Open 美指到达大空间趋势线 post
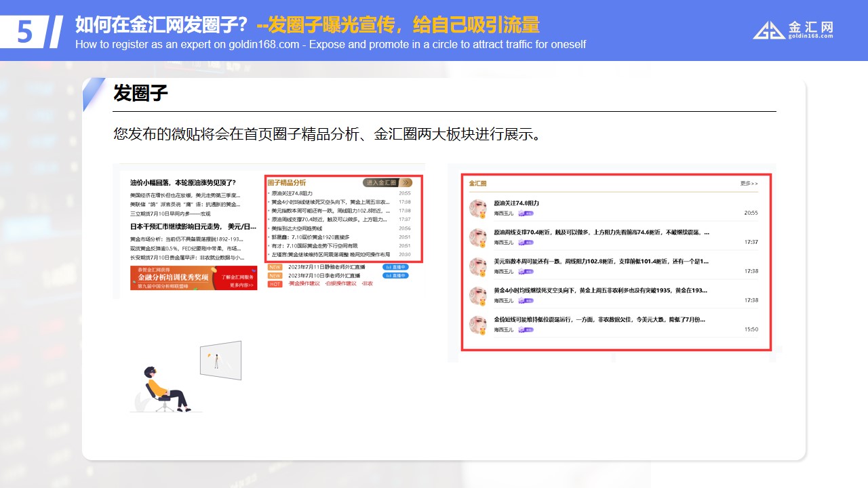Image resolution: width=868 pixels, height=488 pixels. [x=296, y=228]
